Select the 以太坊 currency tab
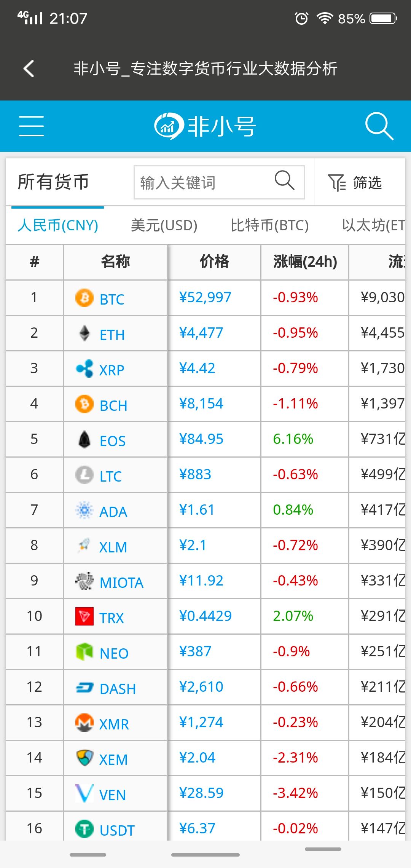The height and width of the screenshot is (868, 411). coord(373,225)
